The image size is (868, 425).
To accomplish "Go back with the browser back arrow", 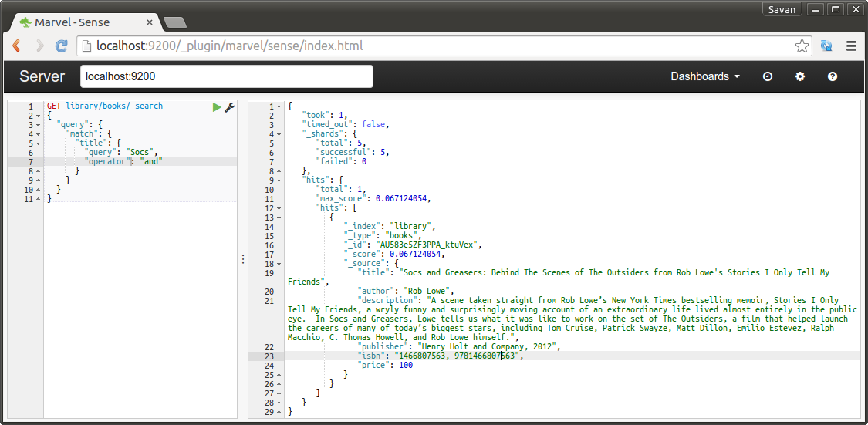I will click(16, 46).
